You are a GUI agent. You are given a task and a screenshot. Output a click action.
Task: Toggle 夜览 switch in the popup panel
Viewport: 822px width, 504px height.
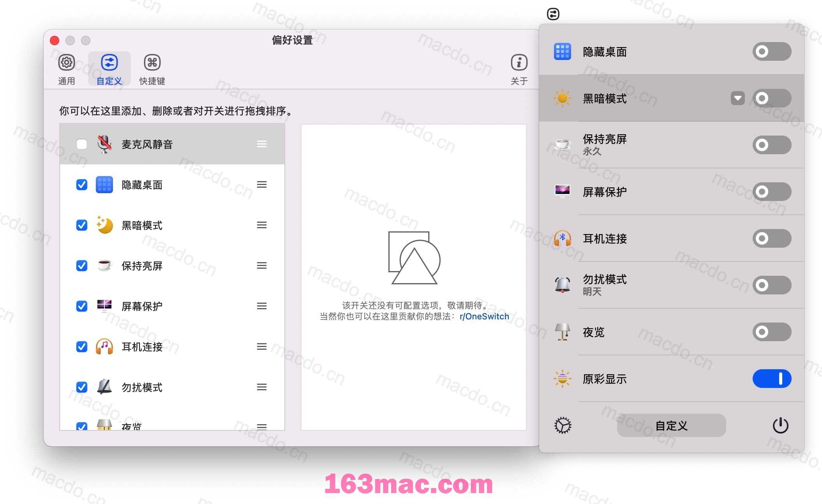pos(772,332)
